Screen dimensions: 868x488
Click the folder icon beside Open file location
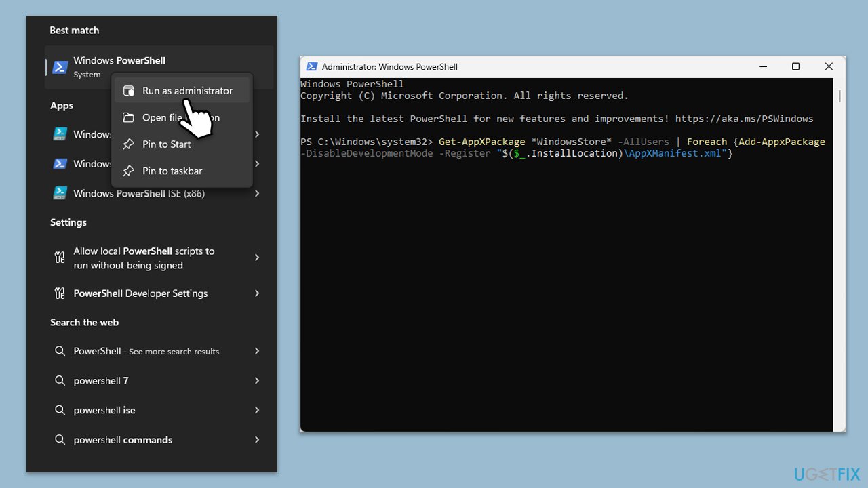[128, 117]
